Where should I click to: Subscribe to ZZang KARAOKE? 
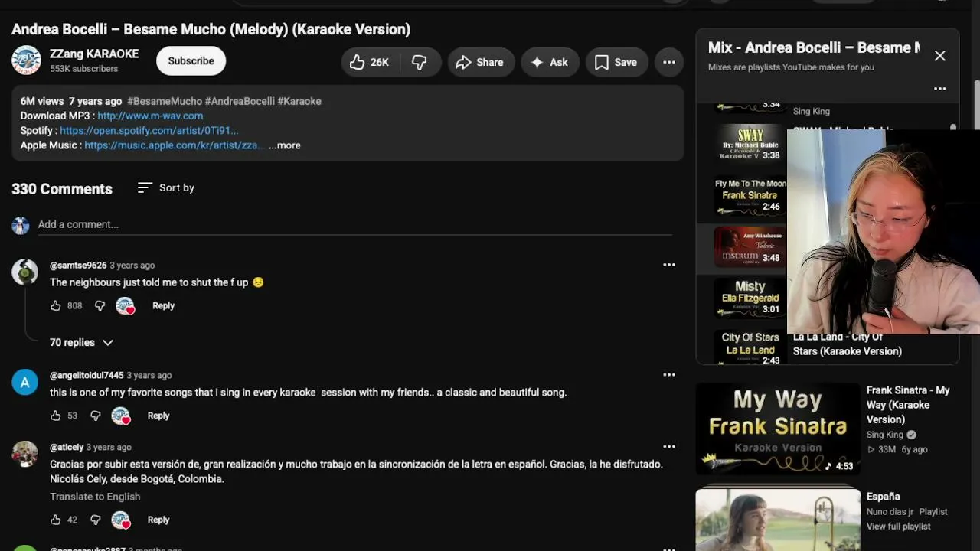pos(191,61)
